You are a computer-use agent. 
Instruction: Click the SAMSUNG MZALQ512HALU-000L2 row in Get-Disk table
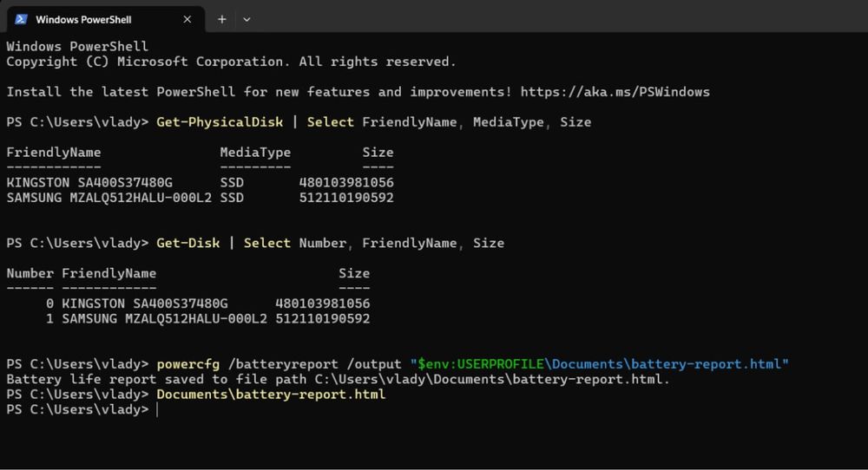(188, 319)
